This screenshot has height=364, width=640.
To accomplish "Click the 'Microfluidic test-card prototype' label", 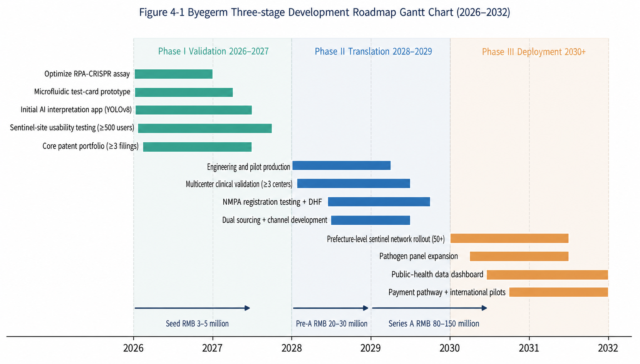I will point(82,92).
